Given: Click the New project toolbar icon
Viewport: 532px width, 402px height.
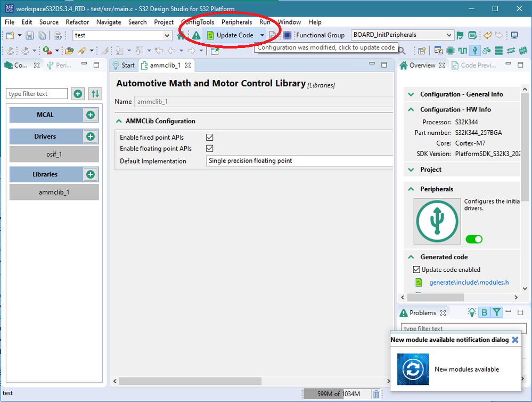Looking at the screenshot, I should [x=10, y=35].
